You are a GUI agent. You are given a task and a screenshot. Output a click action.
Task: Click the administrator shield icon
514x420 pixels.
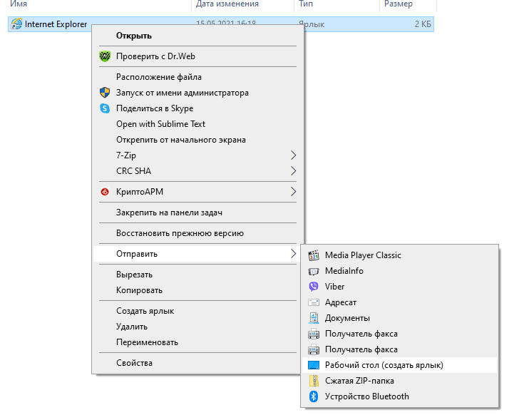pyautogui.click(x=105, y=93)
